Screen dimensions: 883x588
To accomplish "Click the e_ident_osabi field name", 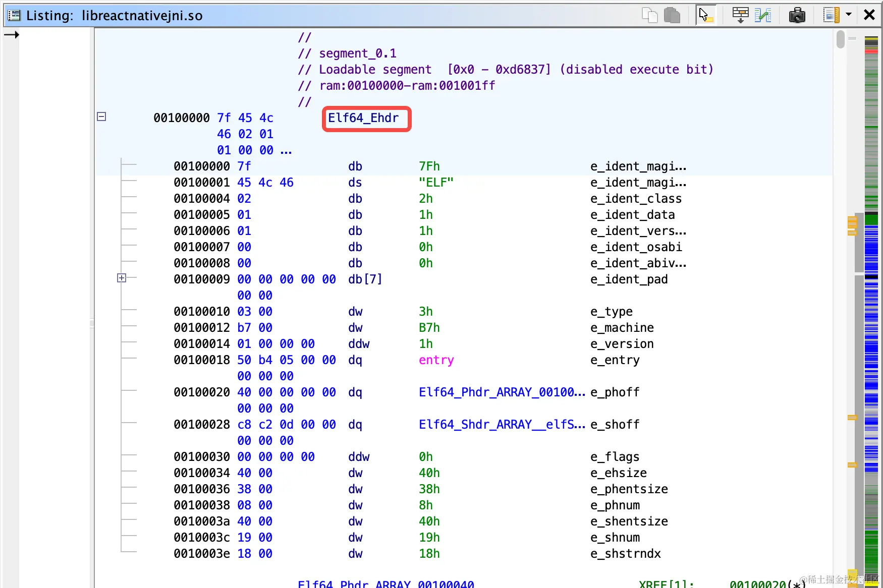I will pos(636,247).
